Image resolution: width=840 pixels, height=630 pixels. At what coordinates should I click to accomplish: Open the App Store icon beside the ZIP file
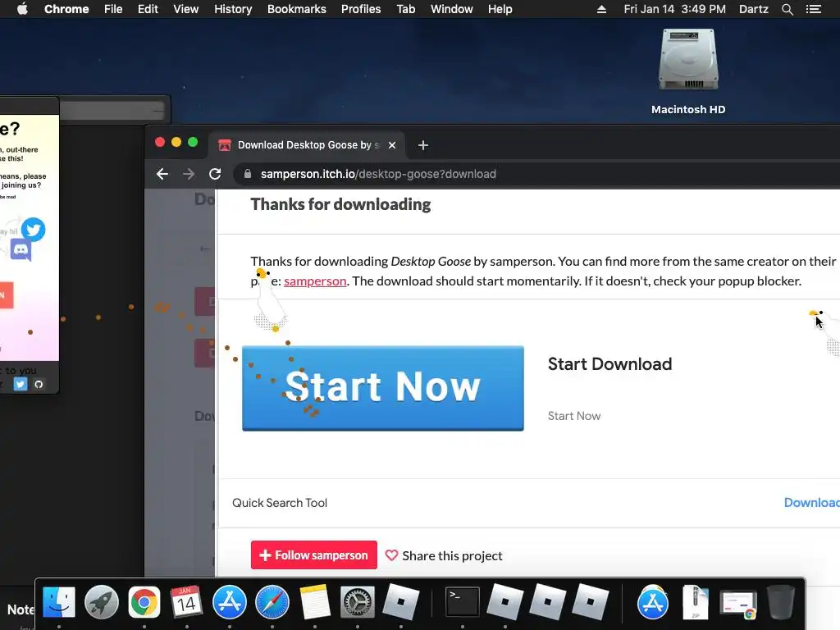(652, 602)
